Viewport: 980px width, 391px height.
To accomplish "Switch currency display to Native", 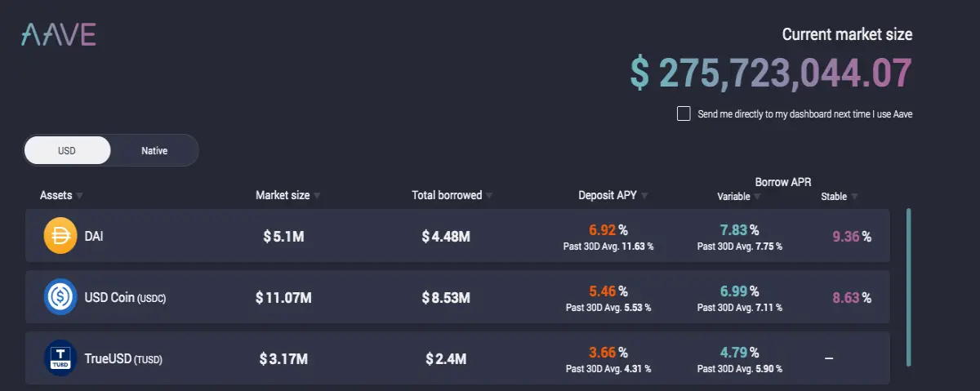I will click(x=154, y=151).
